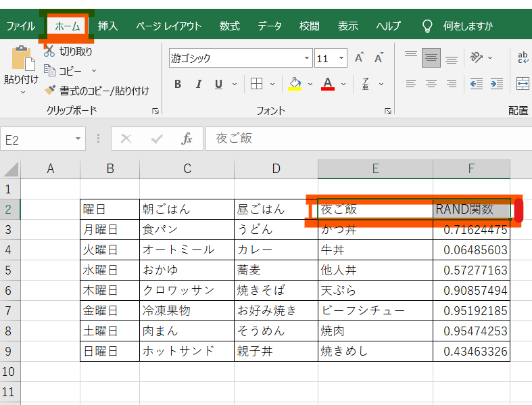Increase indent

[497, 84]
